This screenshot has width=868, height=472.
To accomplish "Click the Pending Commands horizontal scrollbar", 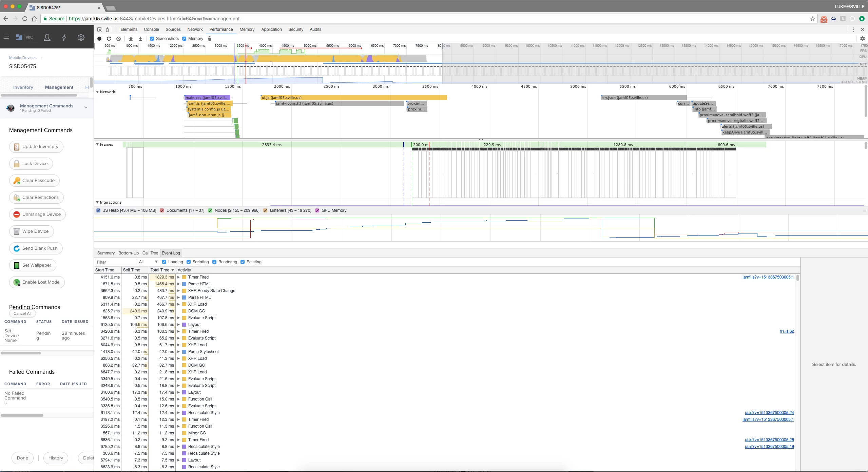I will click(x=21, y=353).
